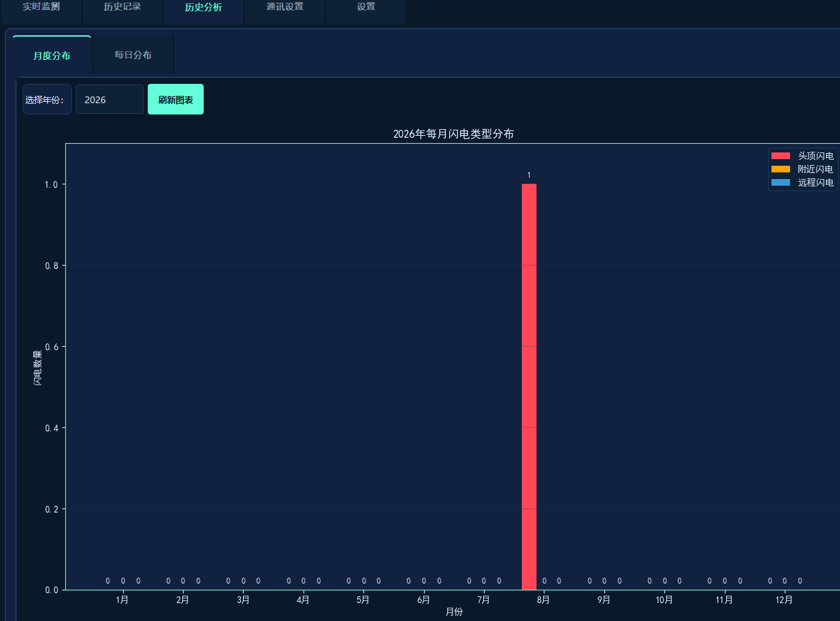The height and width of the screenshot is (621, 840).
Task: Click the 11月 axis label
Action: click(x=724, y=600)
